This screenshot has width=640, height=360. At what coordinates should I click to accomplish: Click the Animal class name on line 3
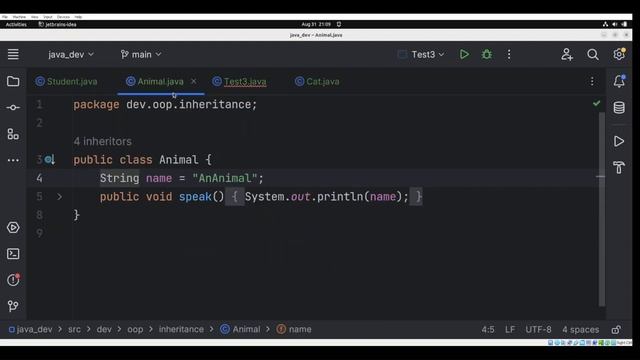pyautogui.click(x=179, y=160)
